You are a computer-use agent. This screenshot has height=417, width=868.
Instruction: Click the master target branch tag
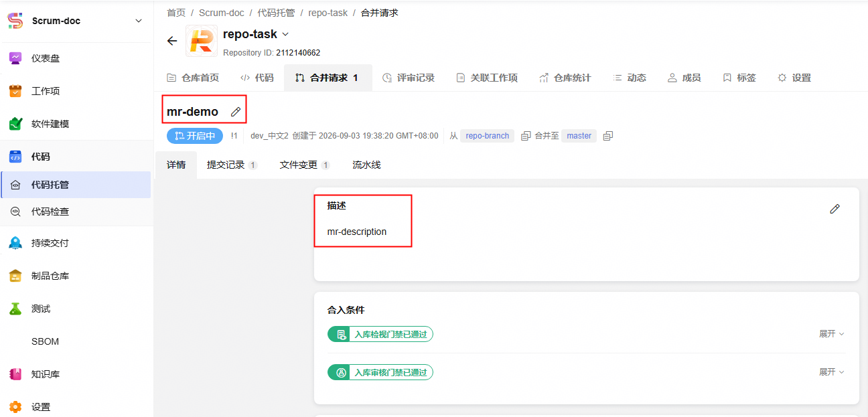click(579, 136)
